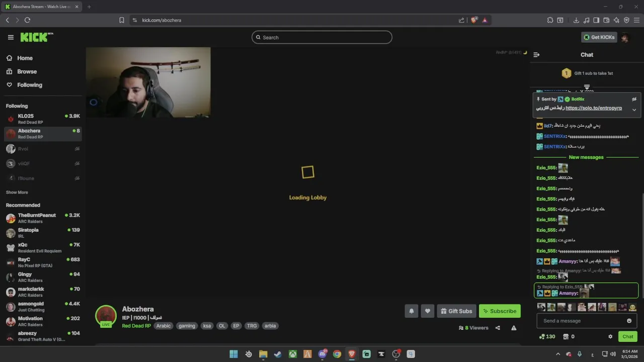Jump to New messages divider
The width and height of the screenshot is (644, 362).
(586, 157)
